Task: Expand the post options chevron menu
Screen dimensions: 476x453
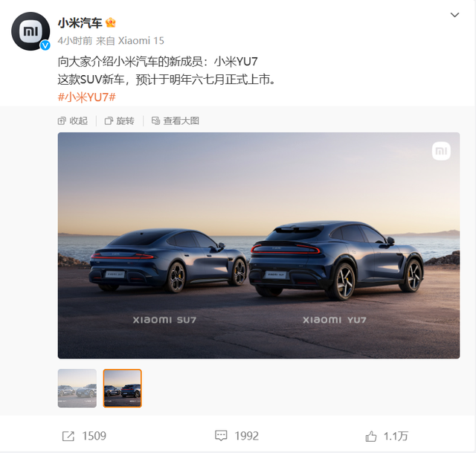Action: [x=454, y=15]
